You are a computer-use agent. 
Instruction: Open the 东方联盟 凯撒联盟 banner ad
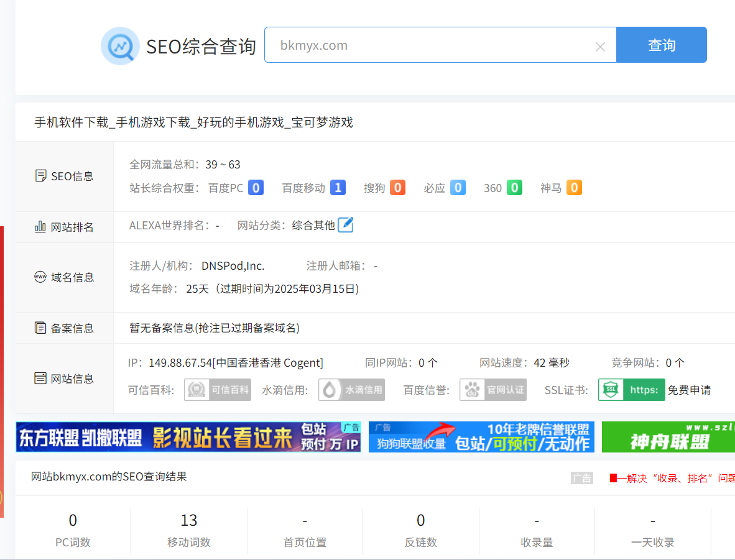point(188,437)
